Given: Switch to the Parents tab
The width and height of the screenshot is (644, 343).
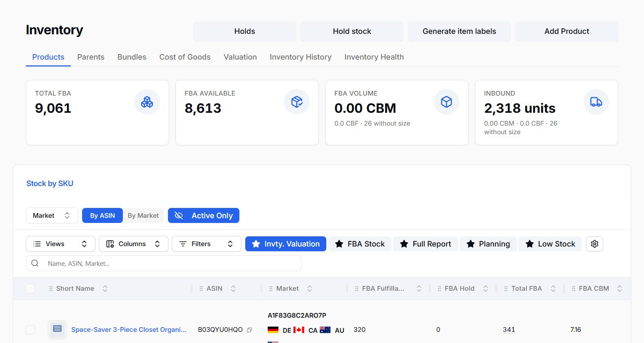Looking at the screenshot, I should [91, 57].
